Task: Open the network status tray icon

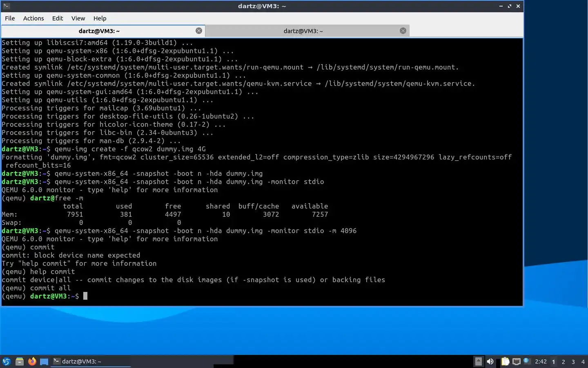Action: (x=517, y=361)
